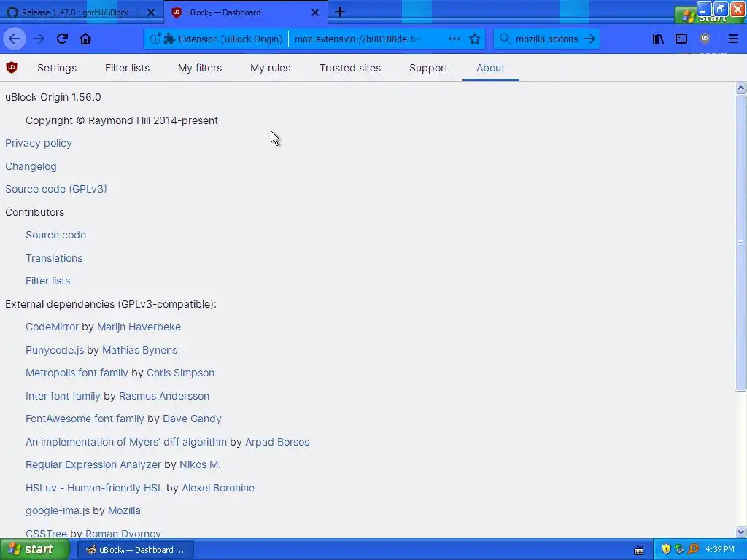This screenshot has height=560, width=747.
Task: Open the My rules tab
Action: click(270, 68)
